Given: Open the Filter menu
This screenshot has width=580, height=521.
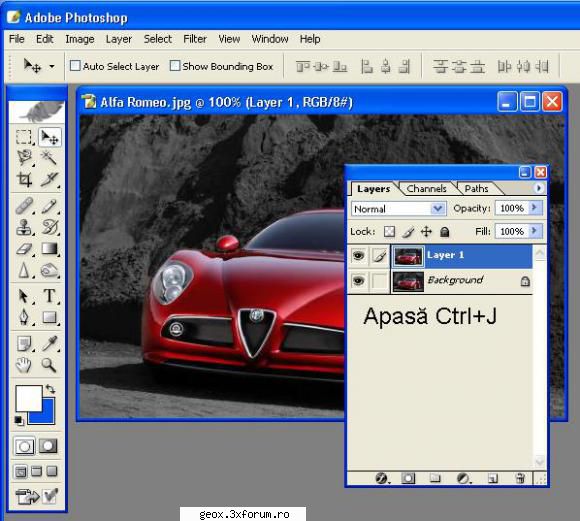Looking at the screenshot, I should click(195, 39).
